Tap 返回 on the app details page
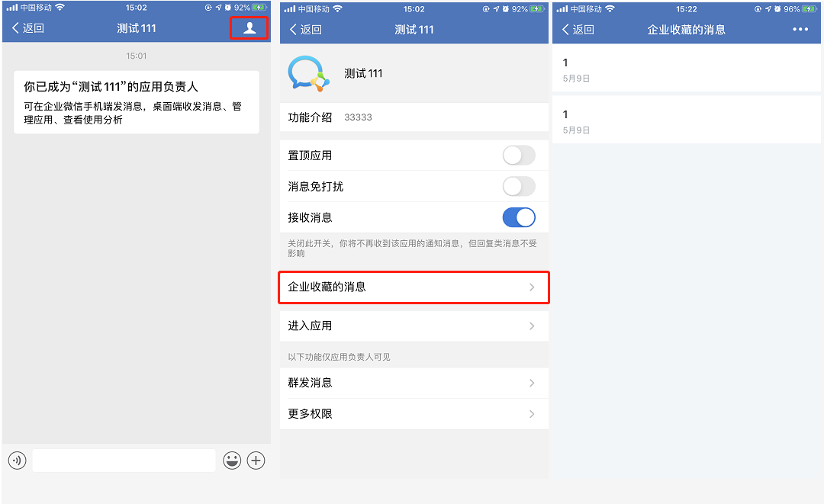 tap(306, 30)
